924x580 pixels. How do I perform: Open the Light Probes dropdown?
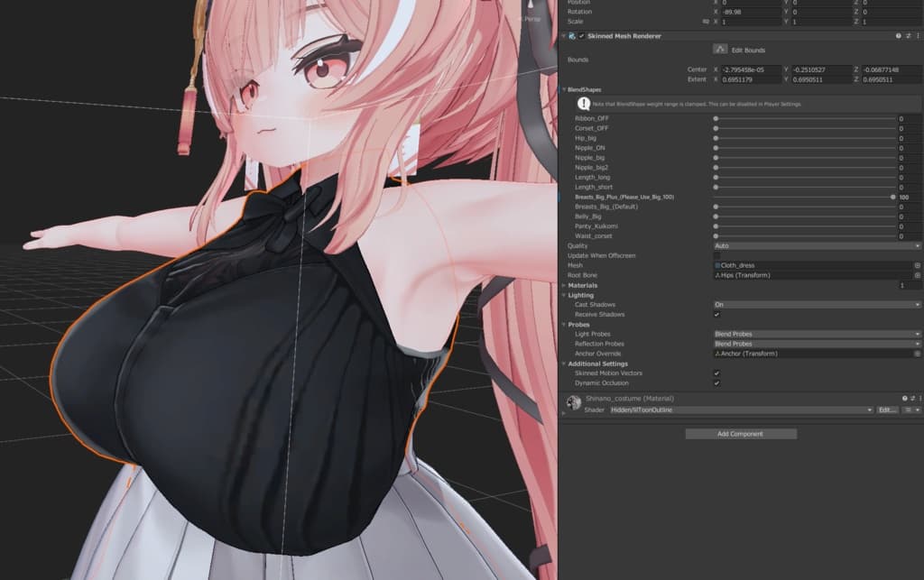click(x=817, y=334)
